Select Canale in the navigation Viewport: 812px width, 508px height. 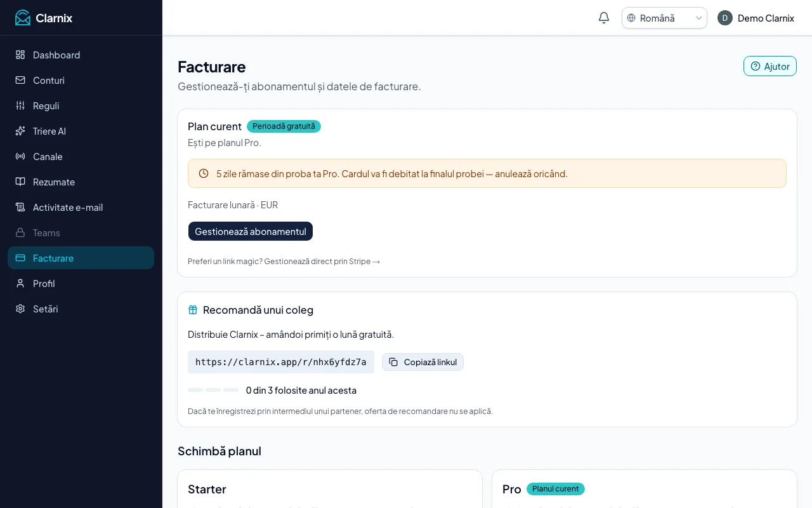(x=81, y=156)
